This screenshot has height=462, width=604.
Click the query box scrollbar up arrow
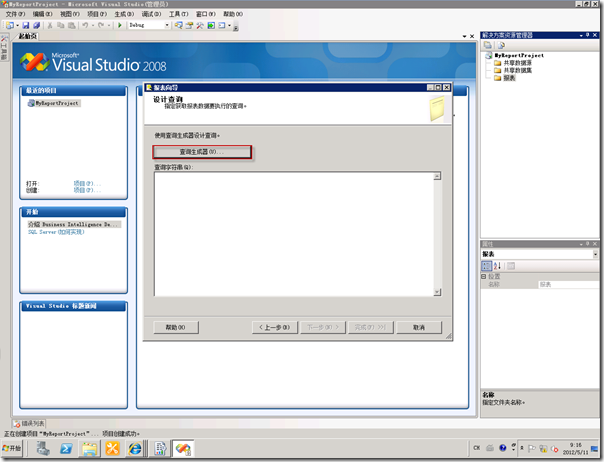coord(437,176)
